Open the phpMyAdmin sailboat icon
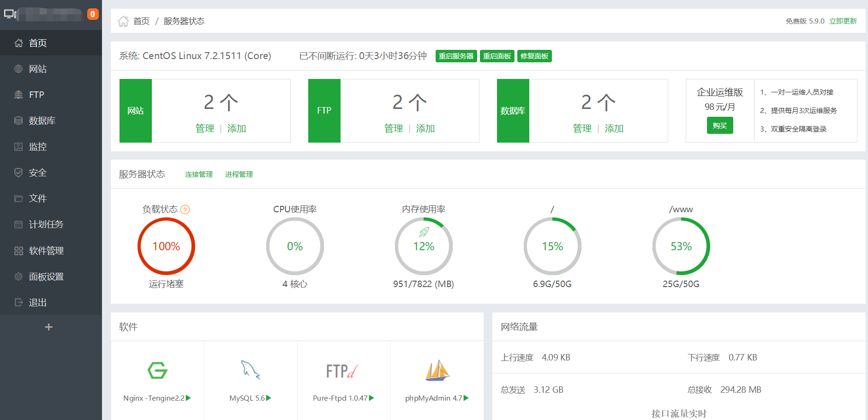The height and width of the screenshot is (420, 868). pos(437,370)
